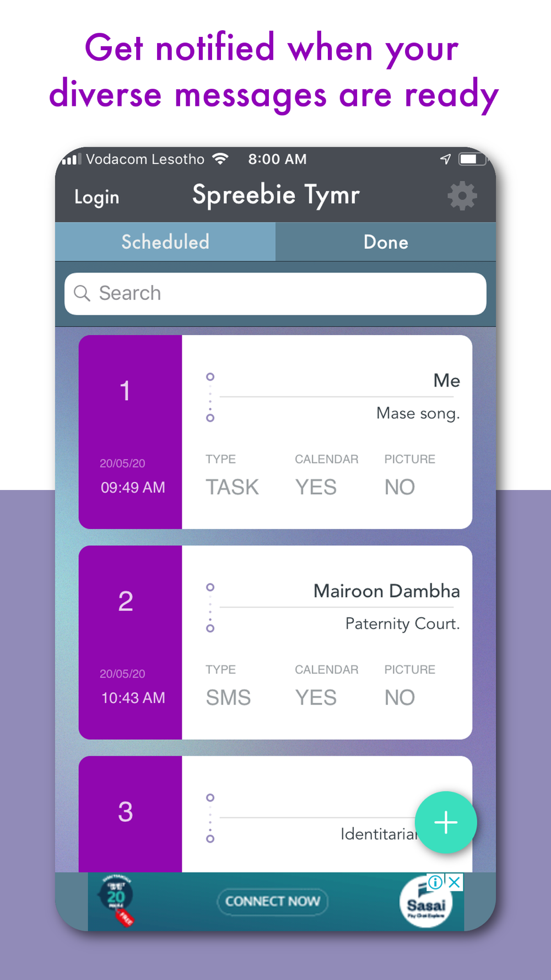Image resolution: width=551 pixels, height=980 pixels.
Task: Tap the Paternity Court message text
Action: 402,624
